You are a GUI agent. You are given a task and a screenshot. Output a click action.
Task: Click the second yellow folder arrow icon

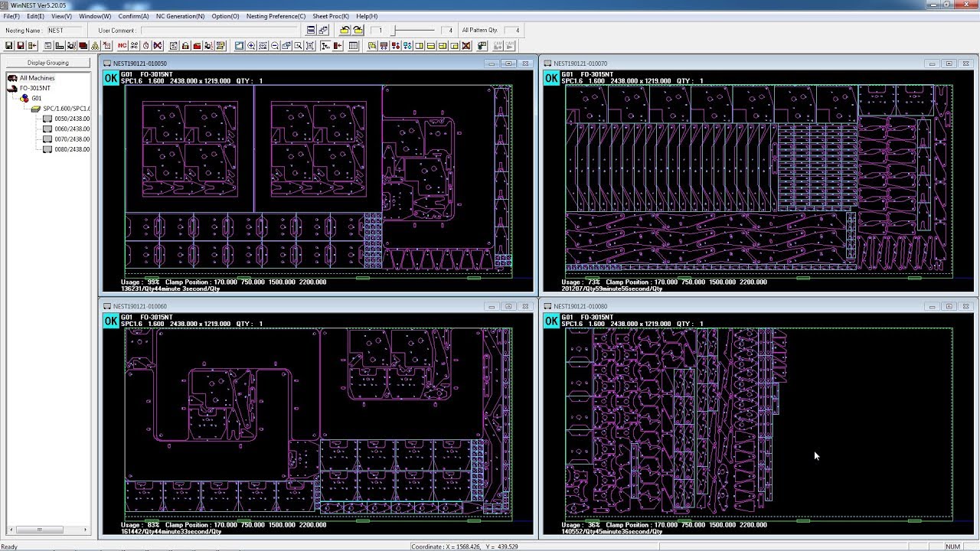(358, 31)
